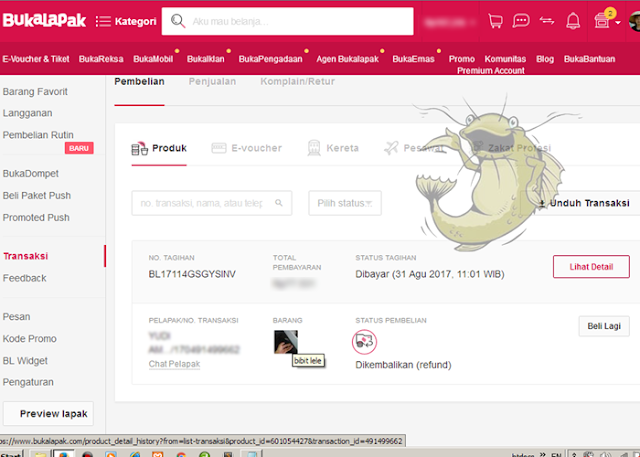The height and width of the screenshot is (457, 640).
Task: Open Barang Favorit in sidebar
Action: (35, 92)
